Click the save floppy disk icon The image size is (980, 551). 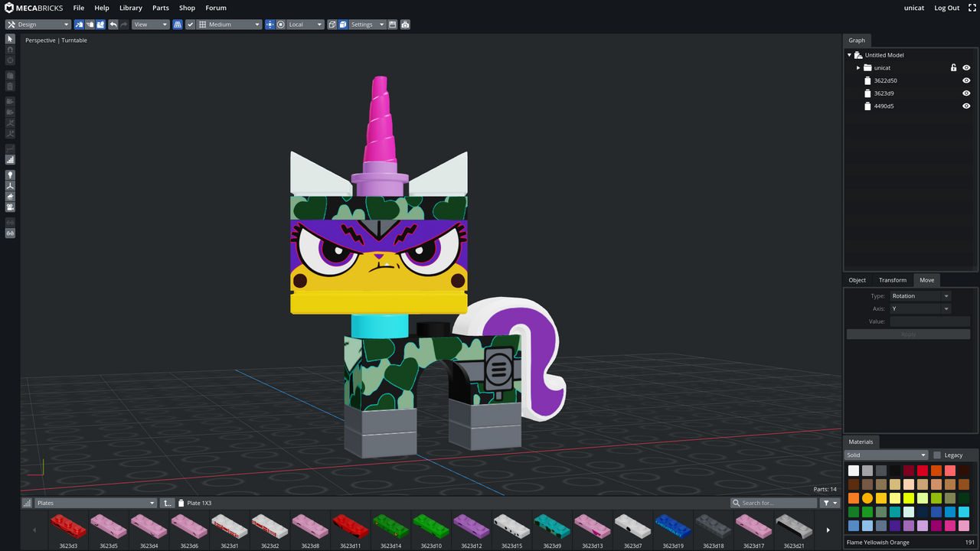point(393,24)
